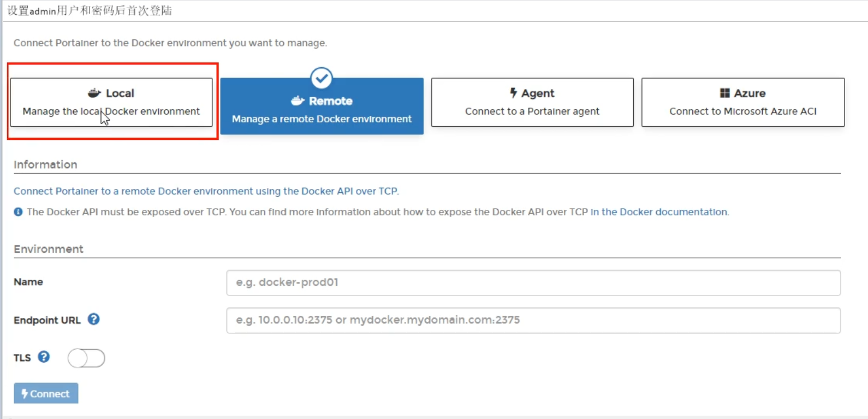The width and height of the screenshot is (868, 419).
Task: Select the Local Docker environment option
Action: [x=111, y=102]
